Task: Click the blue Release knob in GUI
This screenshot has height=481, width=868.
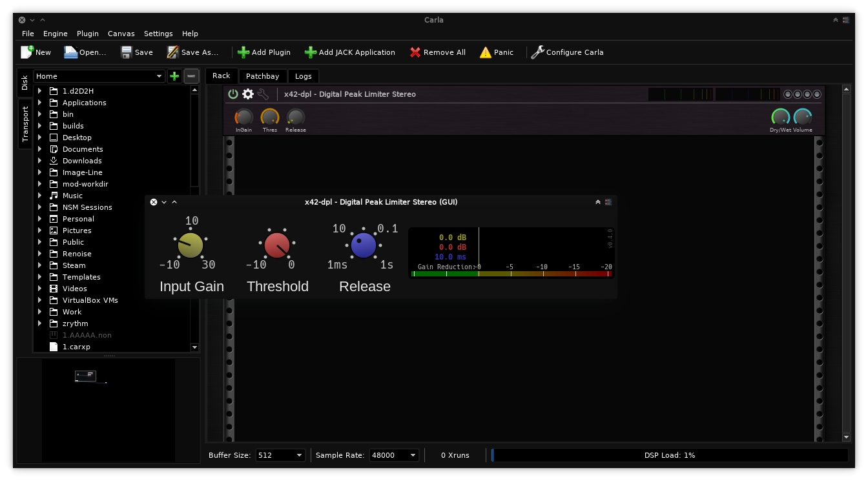Action: [364, 245]
